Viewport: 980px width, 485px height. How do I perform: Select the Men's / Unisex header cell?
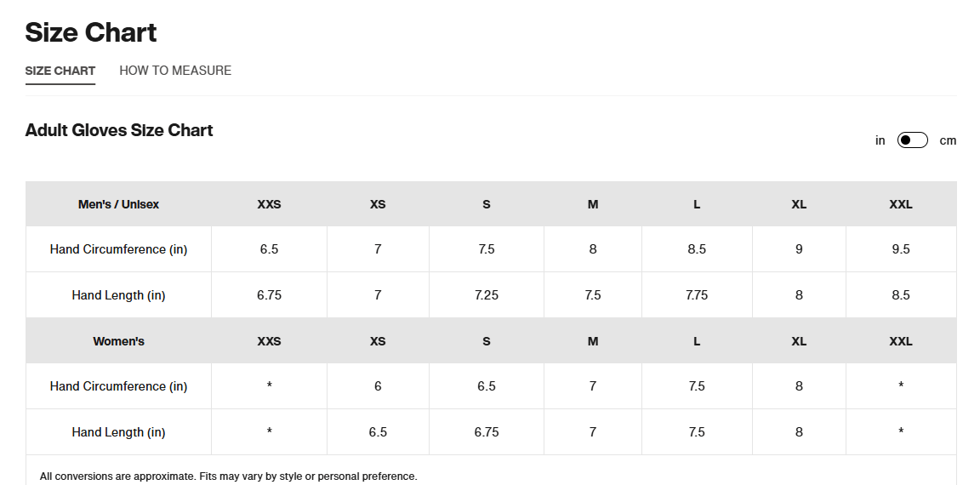tap(118, 204)
